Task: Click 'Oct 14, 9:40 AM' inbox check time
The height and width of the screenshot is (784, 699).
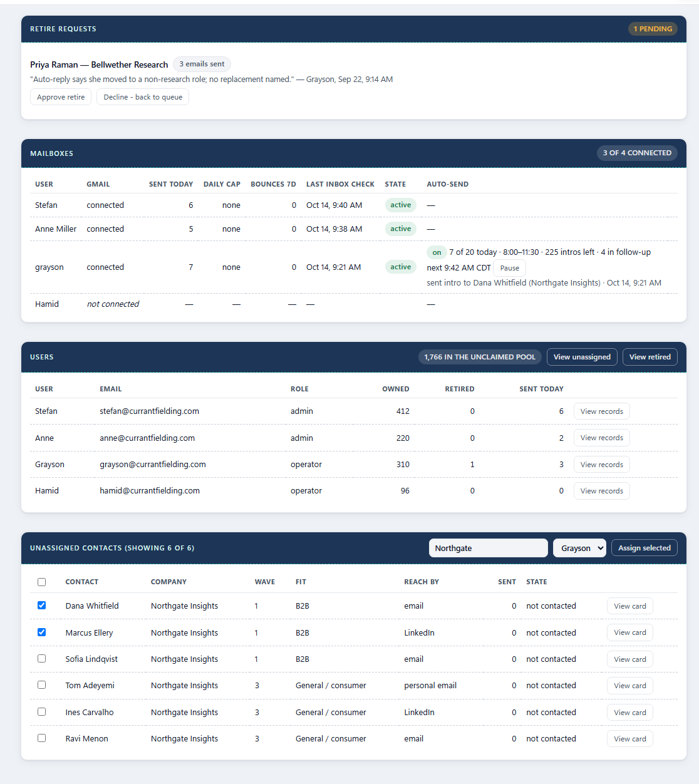Action: (x=334, y=205)
